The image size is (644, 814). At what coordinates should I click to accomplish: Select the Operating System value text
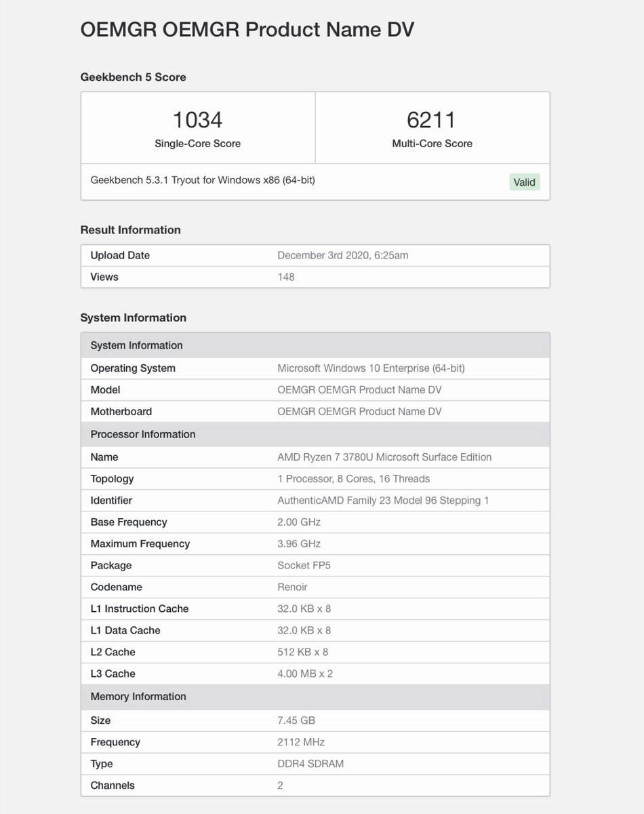coord(371,368)
